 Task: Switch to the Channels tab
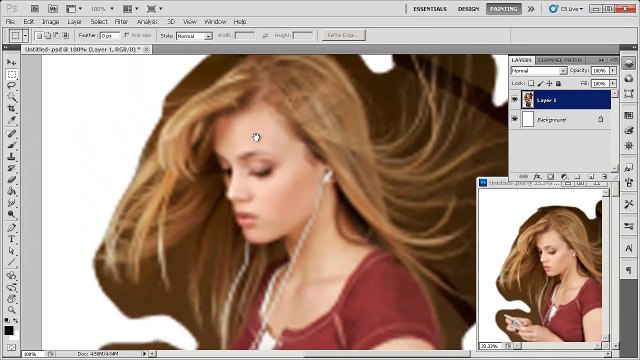click(549, 60)
